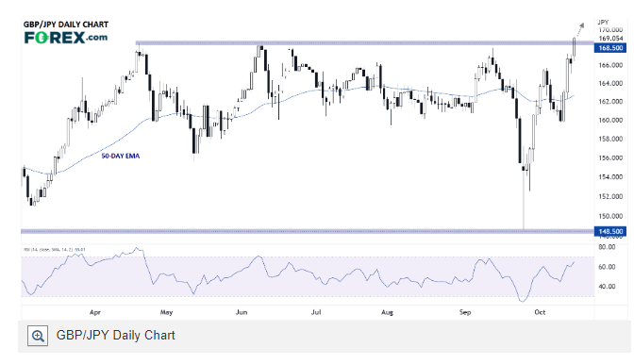Select the Apr date on time axis
The width and height of the screenshot is (634, 364).
coord(95,312)
